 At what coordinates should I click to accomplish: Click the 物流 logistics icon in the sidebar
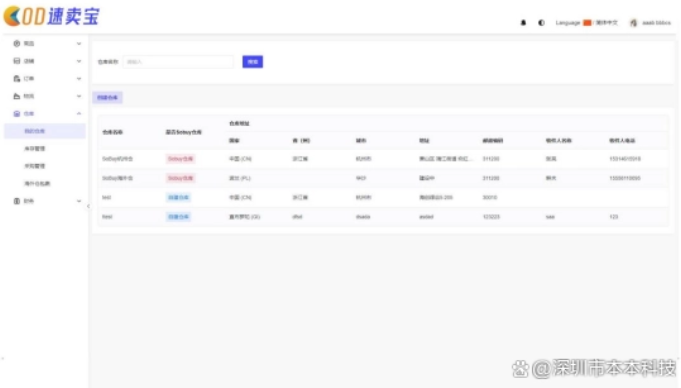17,96
